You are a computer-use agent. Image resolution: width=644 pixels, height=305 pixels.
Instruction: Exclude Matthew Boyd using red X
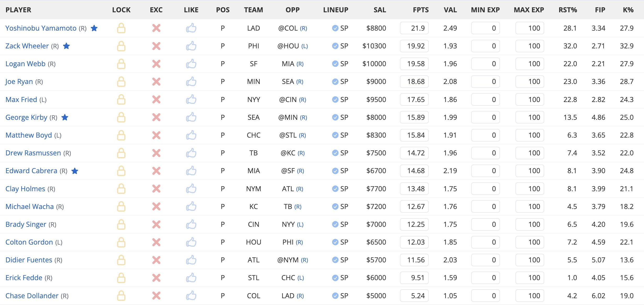pos(156,135)
